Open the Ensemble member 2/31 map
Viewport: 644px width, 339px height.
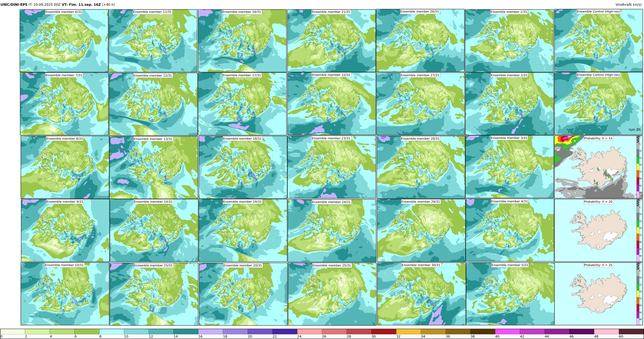coord(509,104)
